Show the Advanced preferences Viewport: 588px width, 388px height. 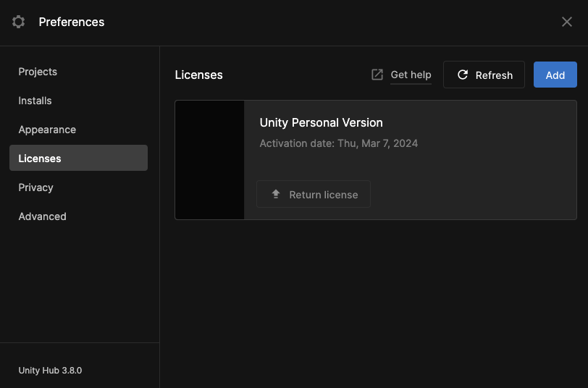(78, 216)
